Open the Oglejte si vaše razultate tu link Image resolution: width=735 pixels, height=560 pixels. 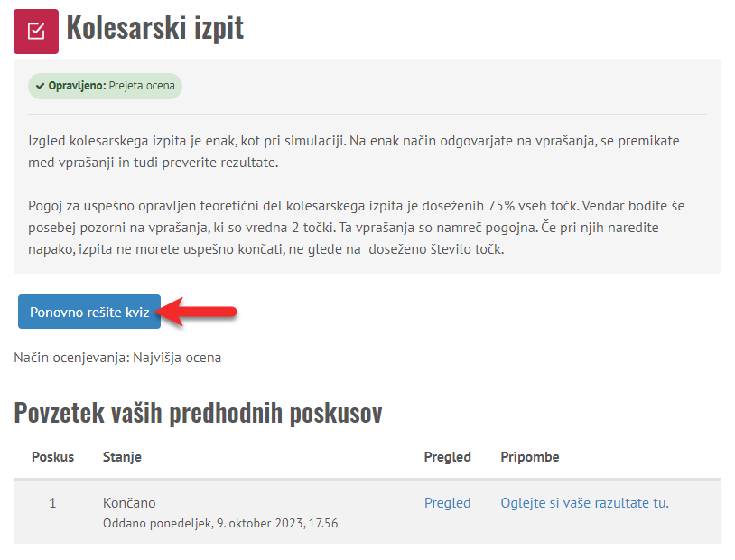click(x=584, y=503)
